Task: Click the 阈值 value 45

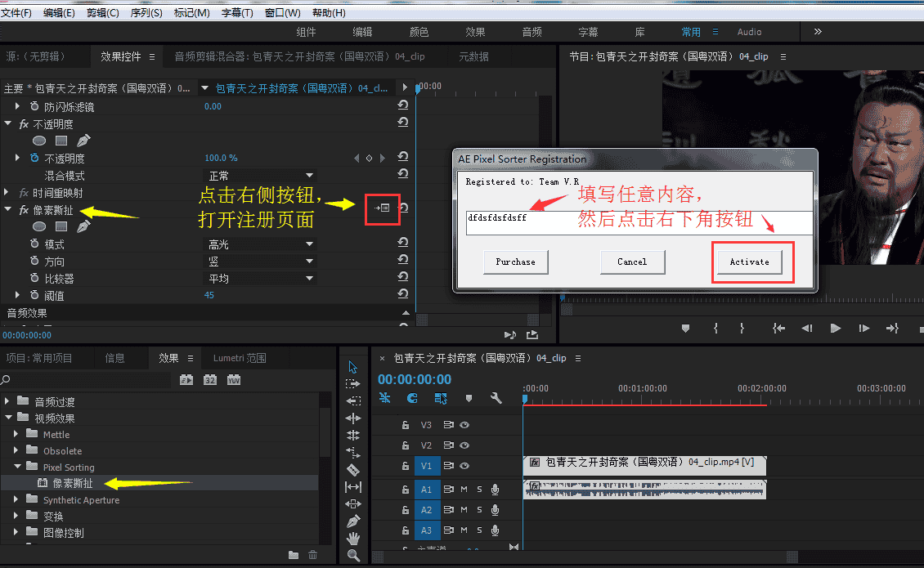Action: [x=209, y=295]
